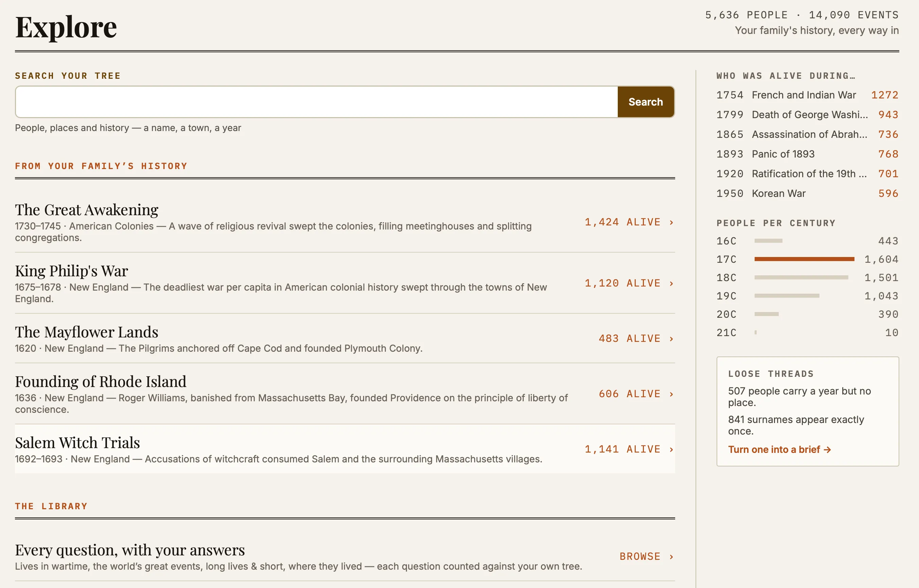The width and height of the screenshot is (919, 588).
Task: Click 507 people carry a year text
Action: coord(799,397)
